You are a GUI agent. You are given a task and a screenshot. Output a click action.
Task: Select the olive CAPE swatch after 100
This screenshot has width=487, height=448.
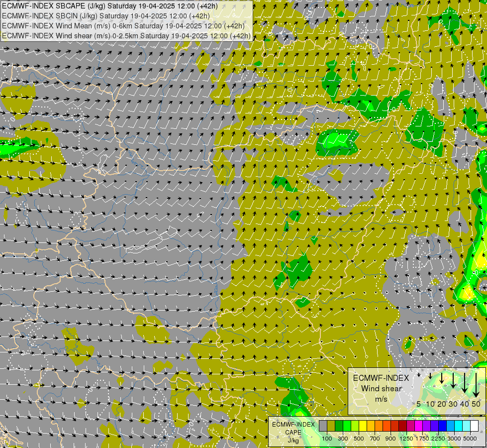point(331,426)
